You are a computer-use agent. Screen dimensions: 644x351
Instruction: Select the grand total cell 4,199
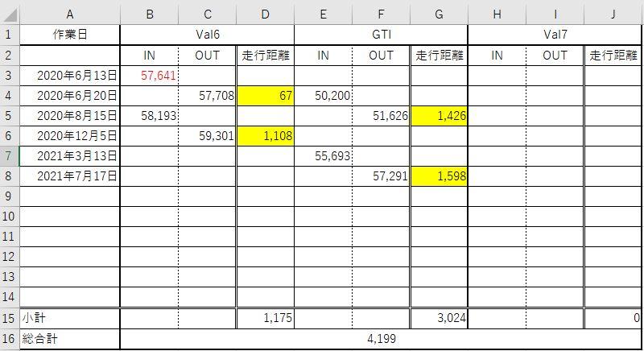[381, 339]
